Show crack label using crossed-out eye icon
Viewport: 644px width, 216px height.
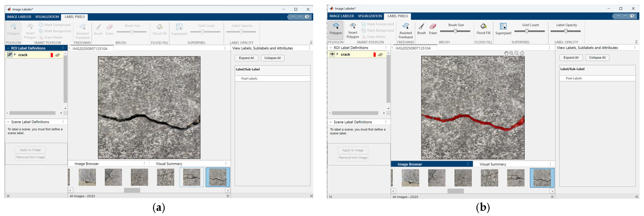tap(9, 55)
